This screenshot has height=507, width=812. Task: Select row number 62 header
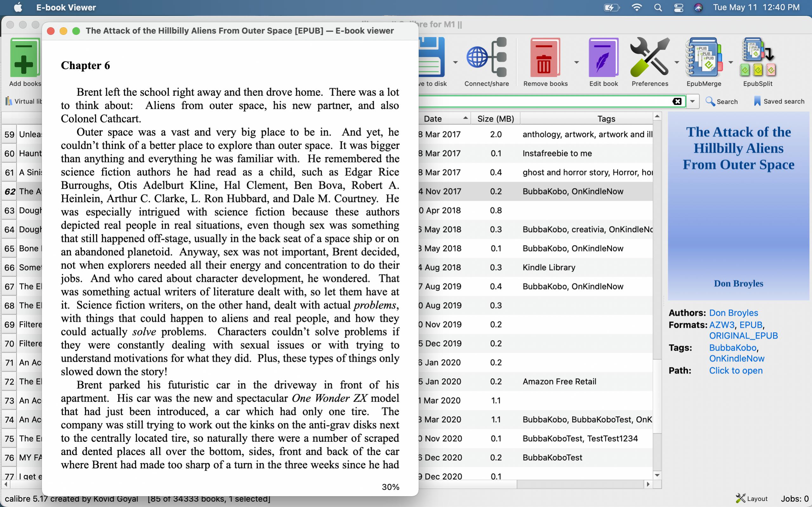click(x=10, y=192)
